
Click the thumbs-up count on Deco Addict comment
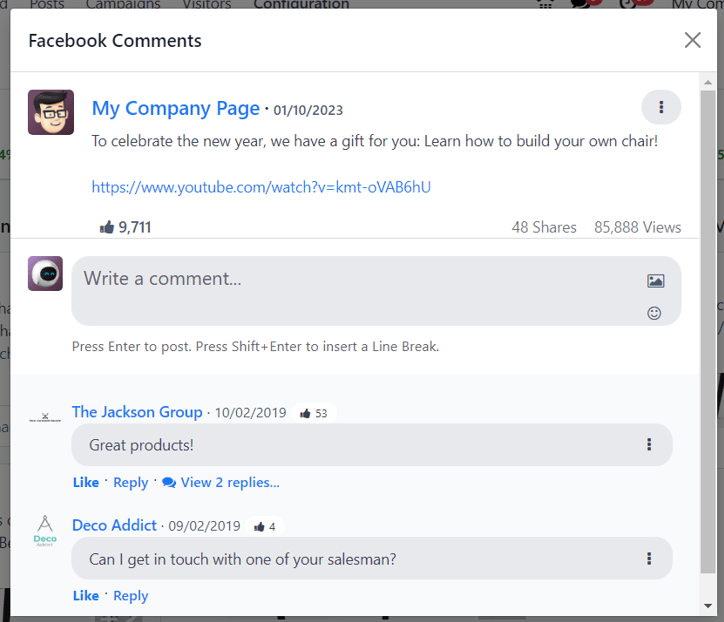[265, 526]
